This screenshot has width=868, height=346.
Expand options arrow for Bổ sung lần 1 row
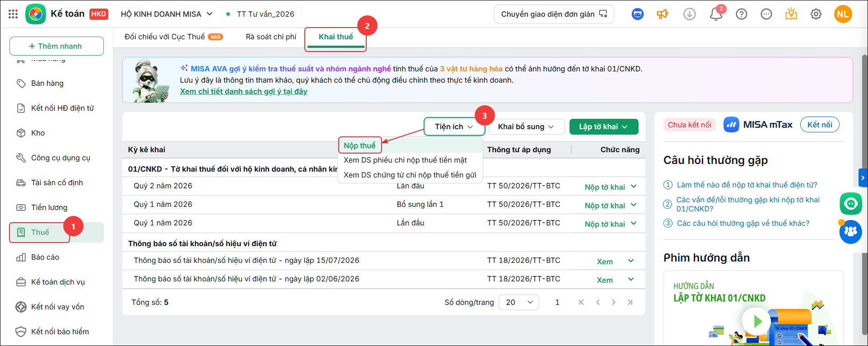[634, 205]
